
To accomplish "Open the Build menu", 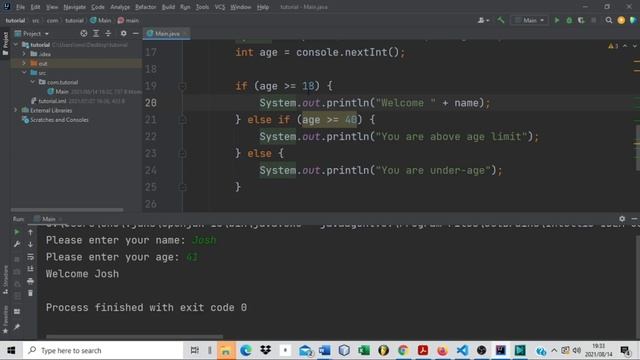I will point(168,7).
